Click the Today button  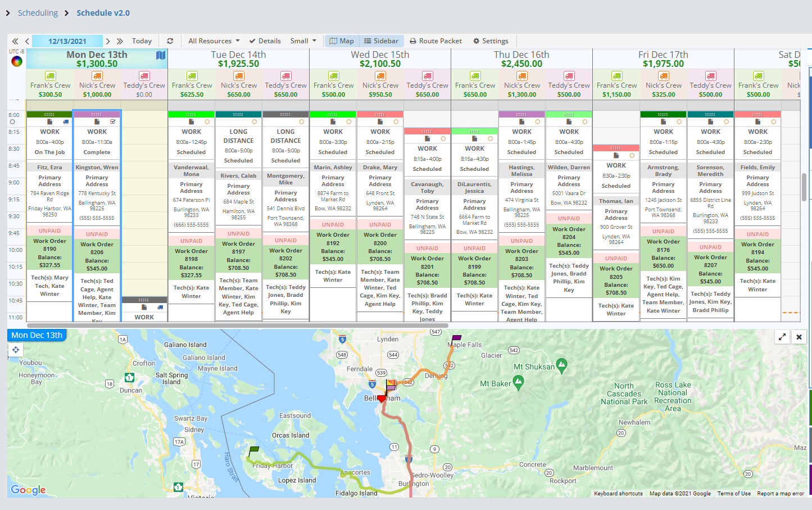[x=142, y=41]
